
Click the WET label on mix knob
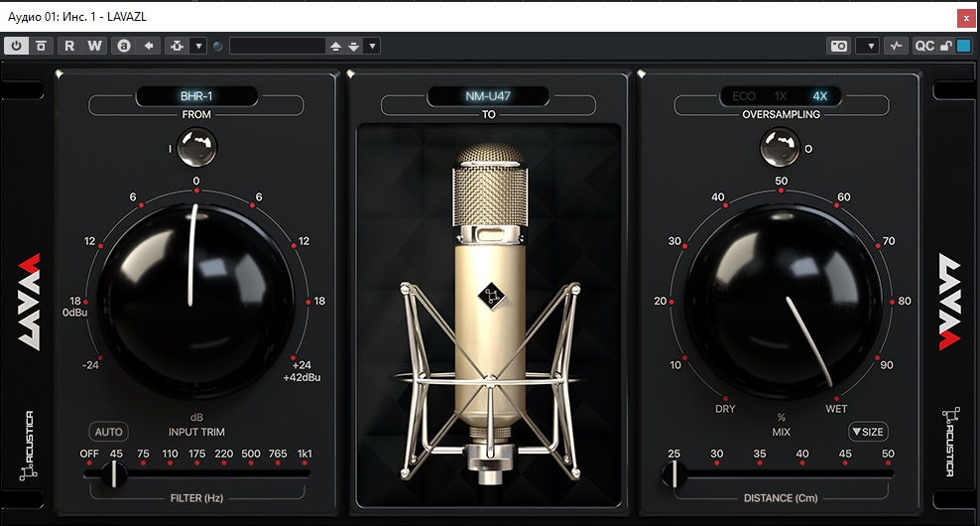[x=836, y=409]
